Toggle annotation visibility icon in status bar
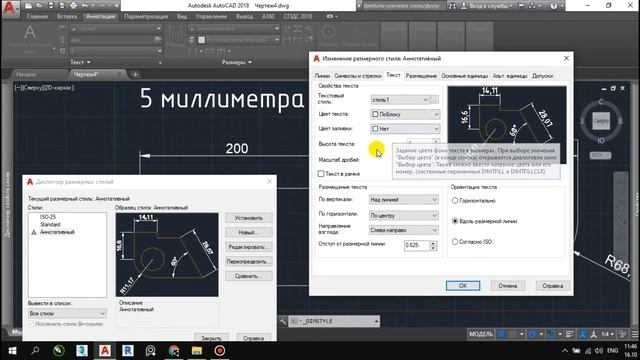This screenshot has width=640, height=360. (x=583, y=334)
